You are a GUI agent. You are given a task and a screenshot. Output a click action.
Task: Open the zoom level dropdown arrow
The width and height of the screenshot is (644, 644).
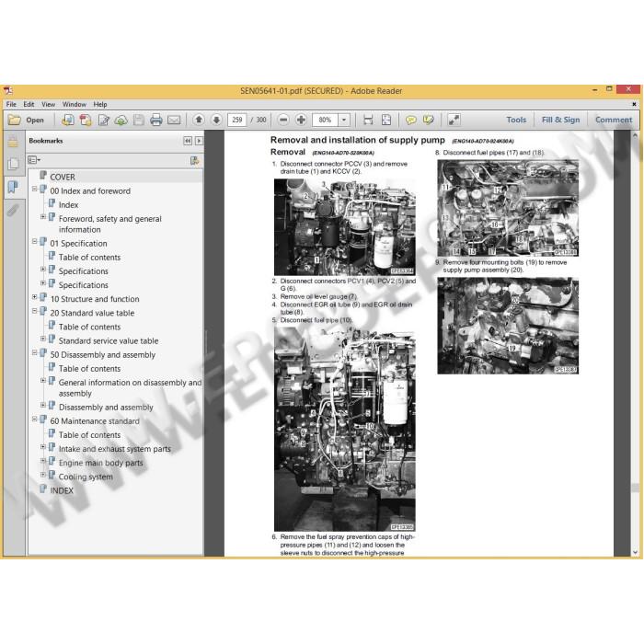[344, 120]
